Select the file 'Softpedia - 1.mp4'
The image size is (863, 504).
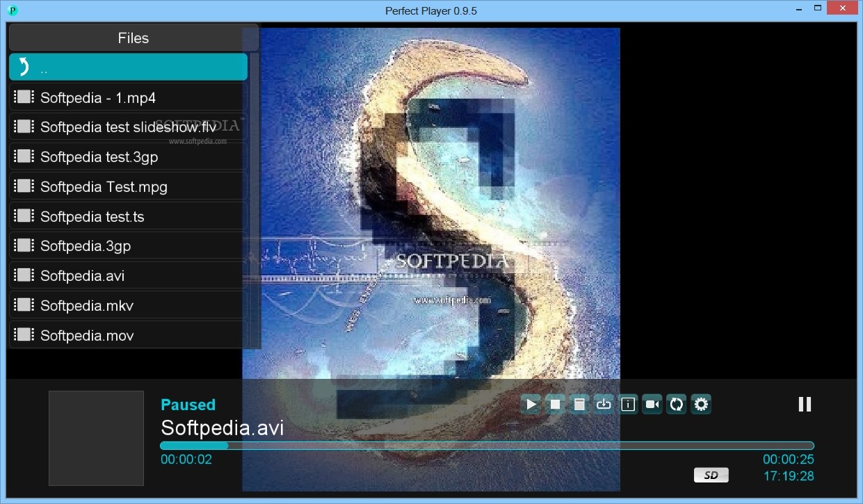[128, 97]
